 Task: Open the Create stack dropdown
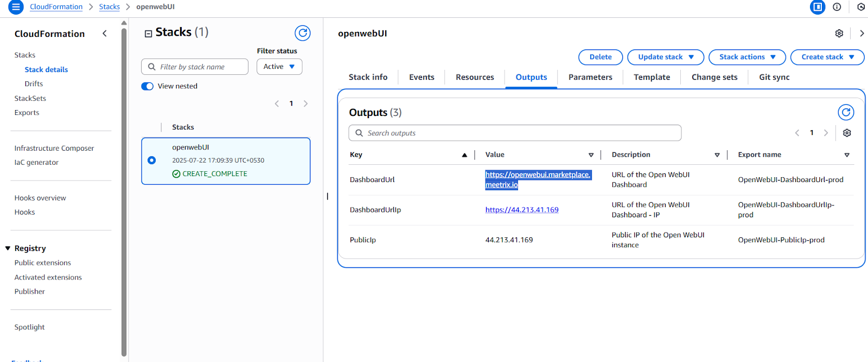pyautogui.click(x=827, y=57)
